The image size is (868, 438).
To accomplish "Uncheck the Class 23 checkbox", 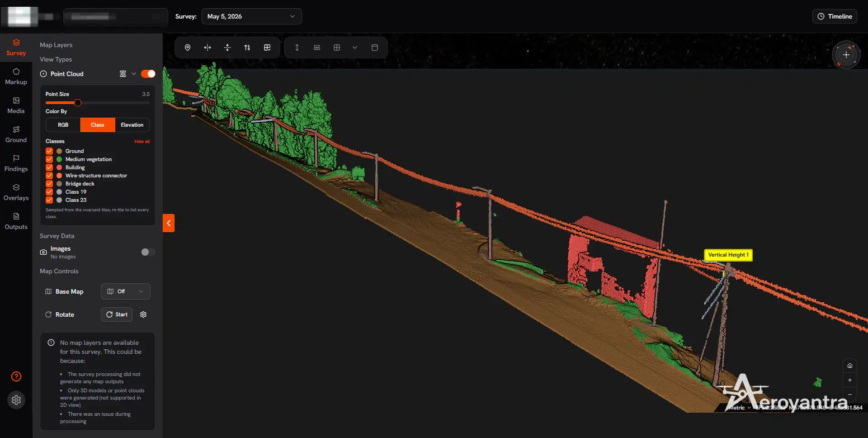I will (x=49, y=200).
